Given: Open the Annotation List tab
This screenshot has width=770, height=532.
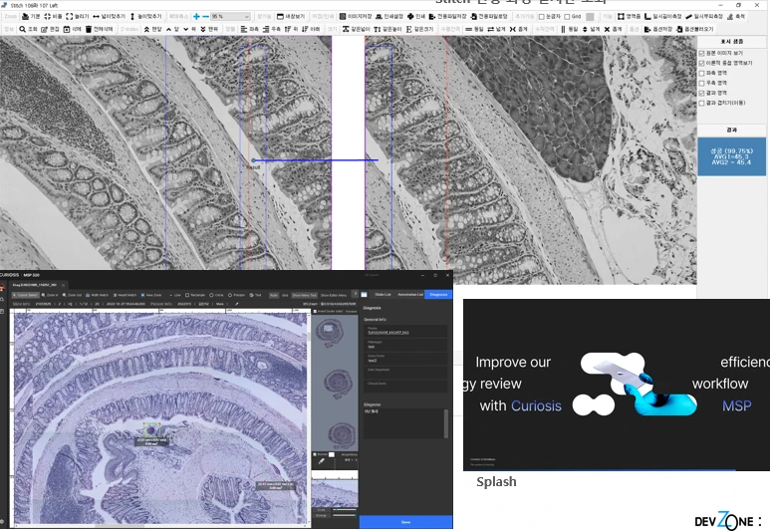Looking at the screenshot, I should (410, 294).
